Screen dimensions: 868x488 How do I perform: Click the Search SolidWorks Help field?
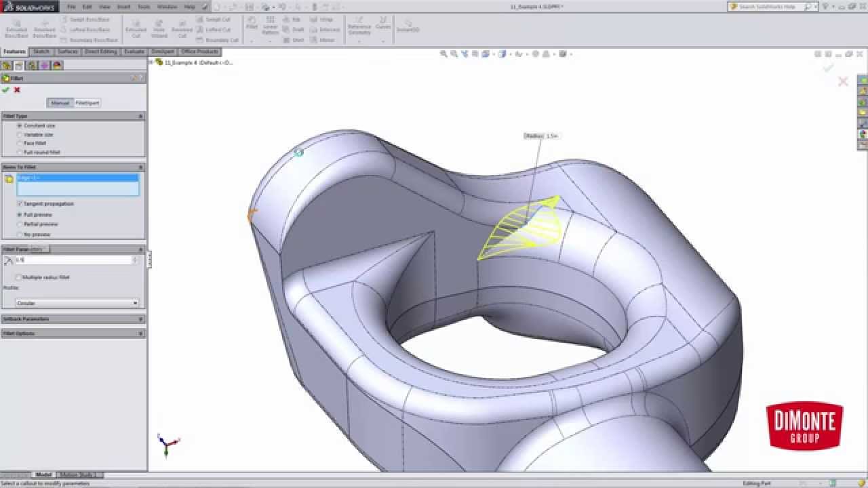pos(773,6)
